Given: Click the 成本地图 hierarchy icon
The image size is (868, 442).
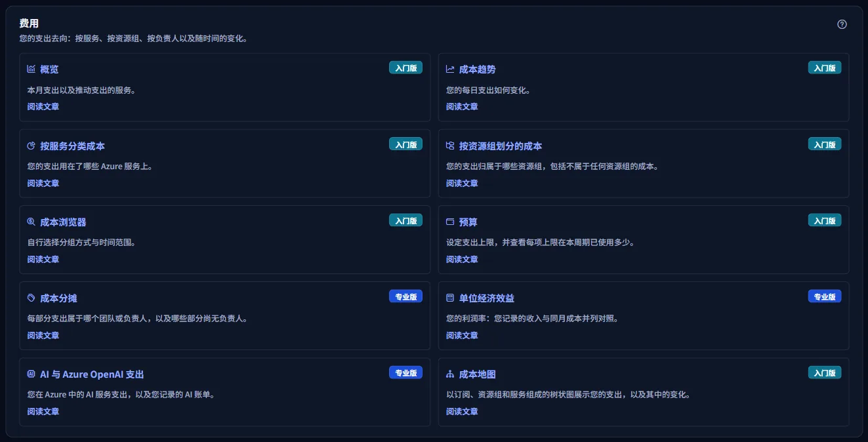Looking at the screenshot, I should tap(450, 374).
